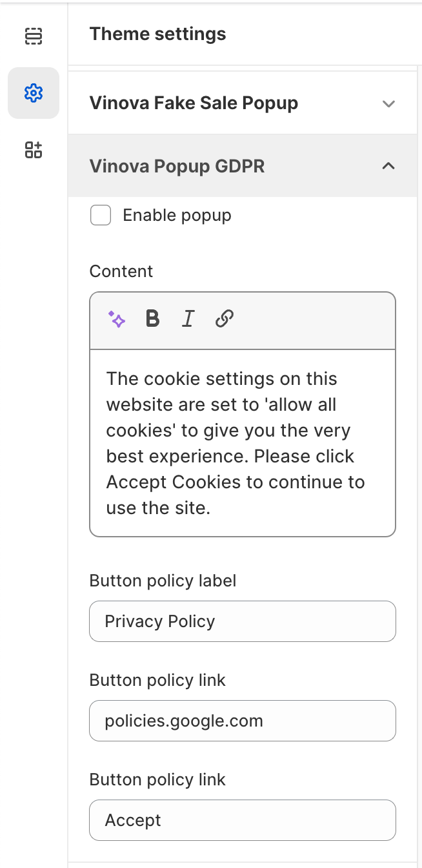
Task: Open the Sections panel icon in sidebar
Action: click(x=33, y=36)
